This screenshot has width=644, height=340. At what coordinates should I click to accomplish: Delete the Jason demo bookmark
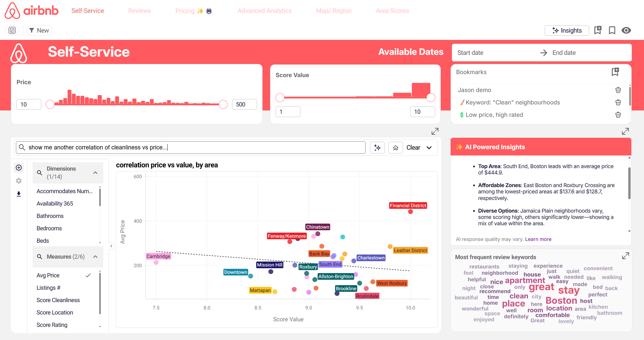618,90
